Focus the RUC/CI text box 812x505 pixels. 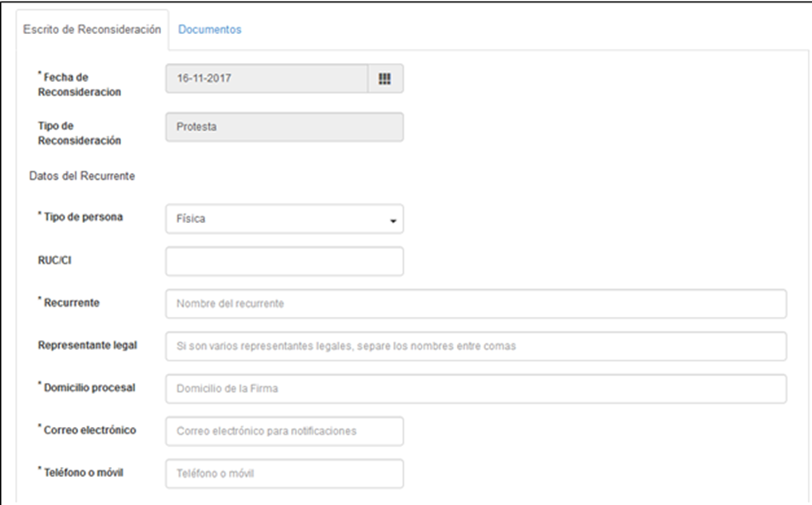coord(284,261)
